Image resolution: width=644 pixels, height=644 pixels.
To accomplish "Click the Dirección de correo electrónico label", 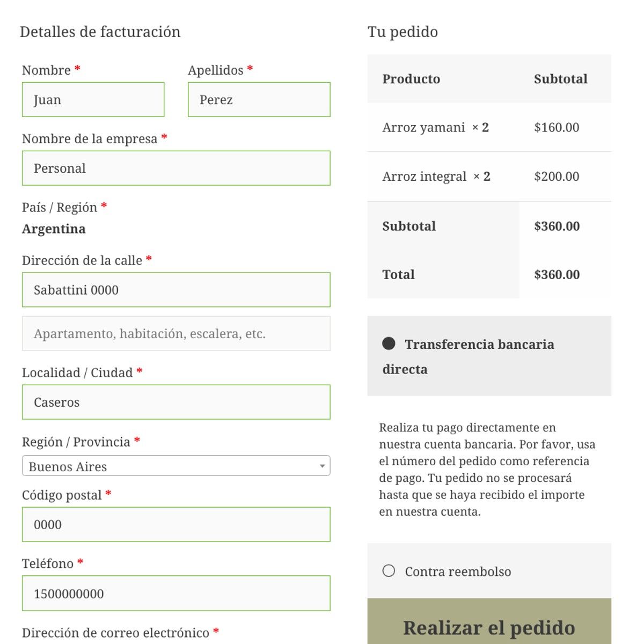I will click(115, 633).
